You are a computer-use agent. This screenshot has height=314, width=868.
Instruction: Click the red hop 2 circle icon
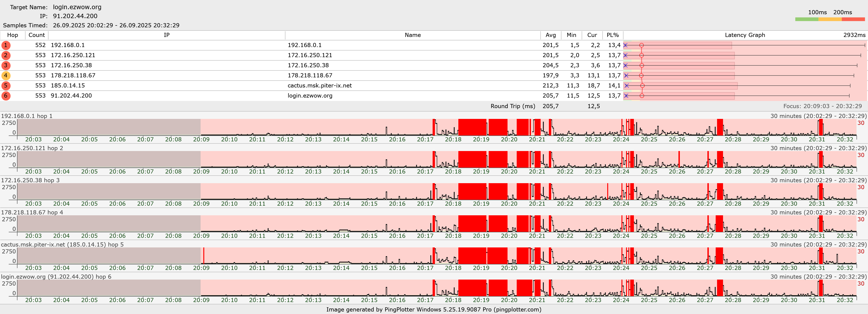pos(6,55)
